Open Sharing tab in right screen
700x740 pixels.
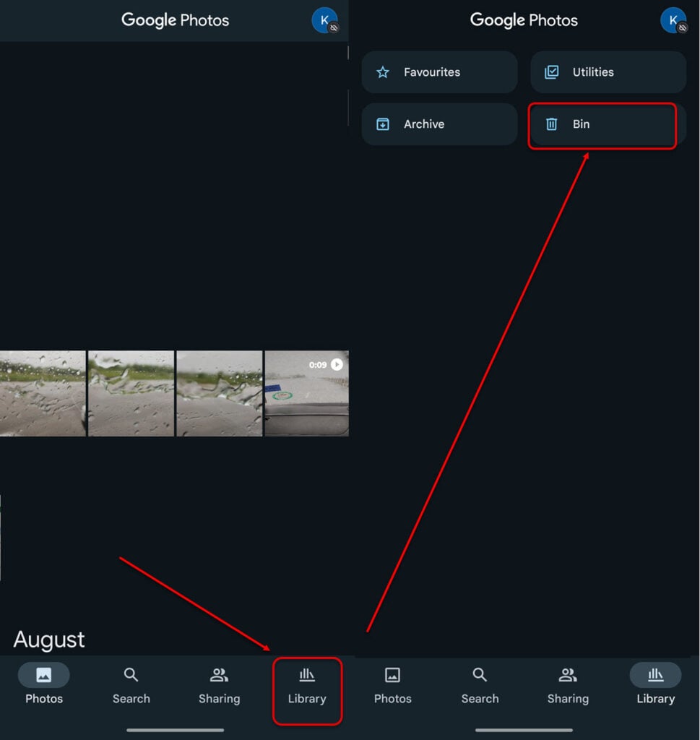click(568, 687)
